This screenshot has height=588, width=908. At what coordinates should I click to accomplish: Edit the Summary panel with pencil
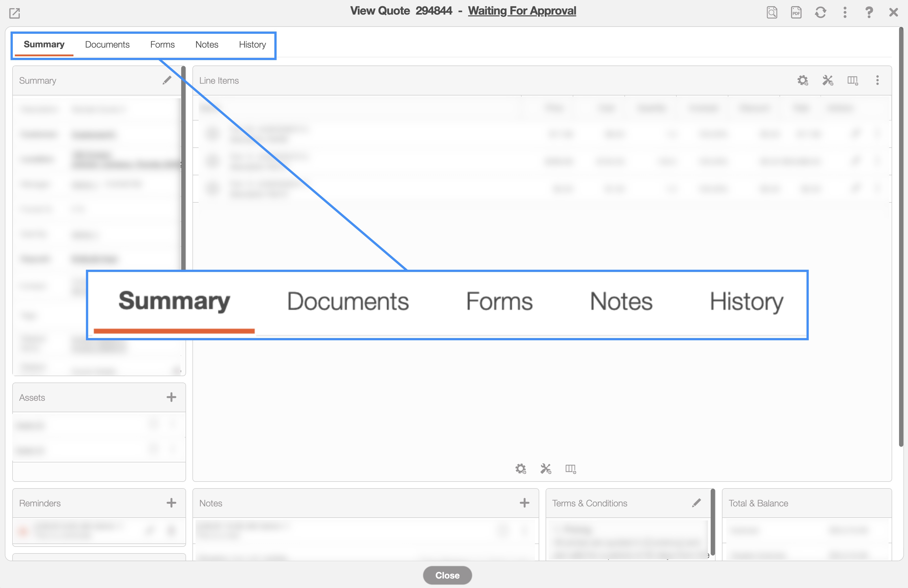167,80
